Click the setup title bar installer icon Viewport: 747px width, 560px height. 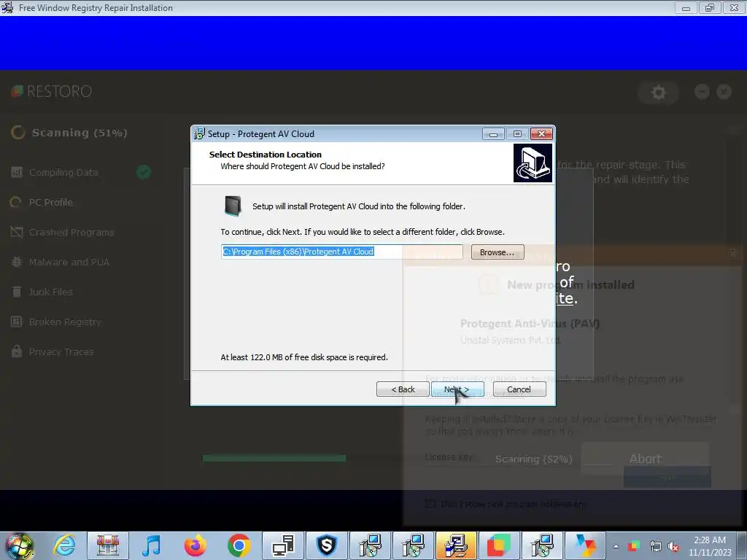click(199, 134)
